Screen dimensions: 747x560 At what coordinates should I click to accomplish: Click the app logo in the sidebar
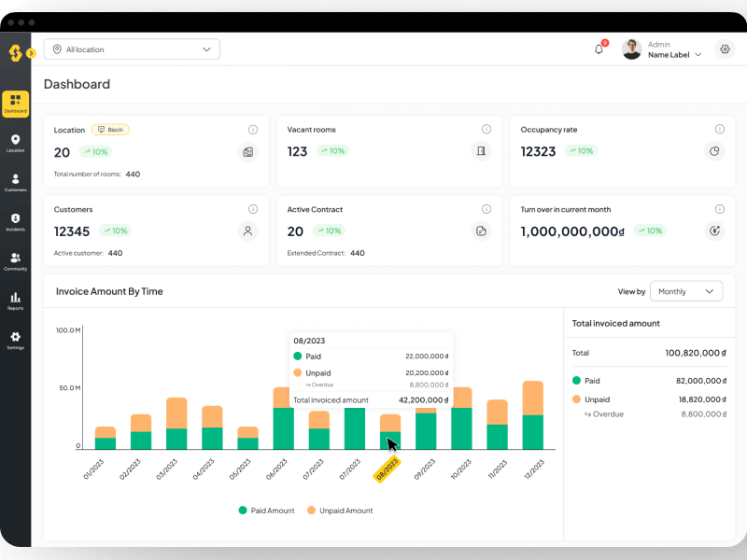pos(15,53)
